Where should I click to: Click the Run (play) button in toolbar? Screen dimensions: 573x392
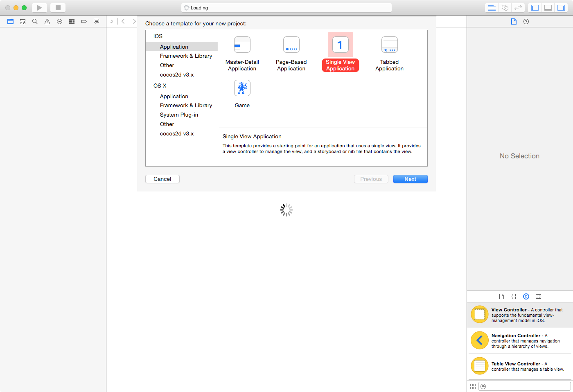[39, 8]
